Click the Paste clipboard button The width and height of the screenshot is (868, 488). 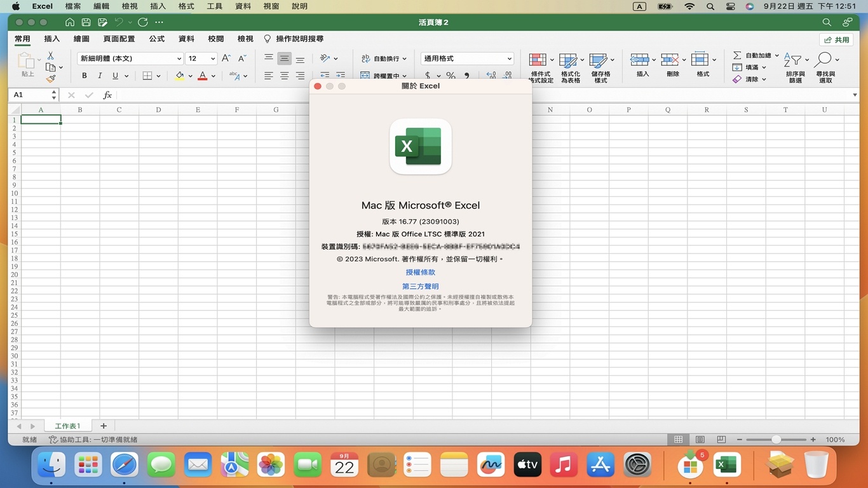(26, 64)
